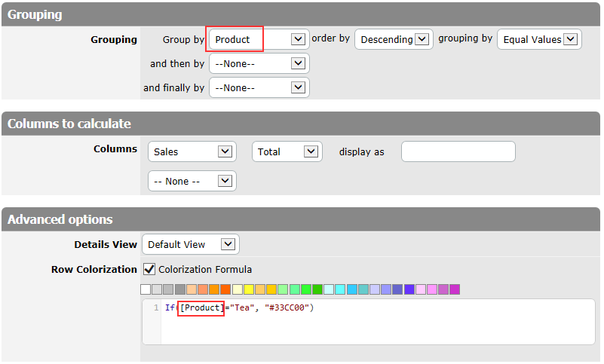Viewport: 604px width, 364px height.
Task: Open the order by Descending dropdown
Action: [x=394, y=39]
